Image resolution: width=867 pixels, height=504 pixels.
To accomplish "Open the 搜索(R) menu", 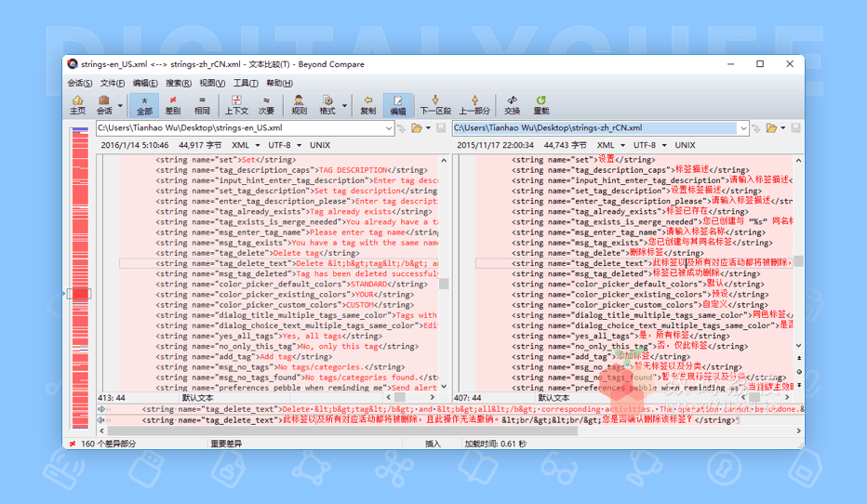I will (x=178, y=83).
